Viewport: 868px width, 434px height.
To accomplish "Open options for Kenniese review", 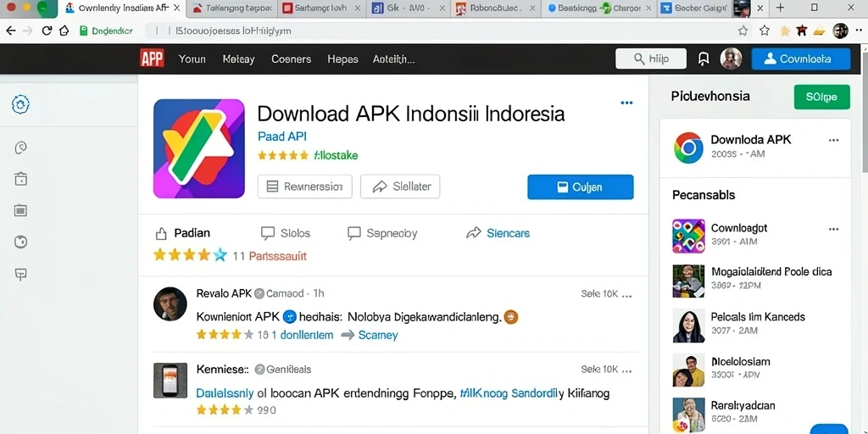I will tap(626, 370).
